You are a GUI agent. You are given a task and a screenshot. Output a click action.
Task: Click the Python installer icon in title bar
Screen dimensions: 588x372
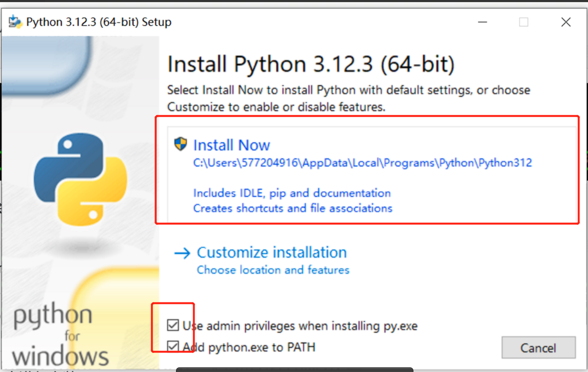(x=15, y=22)
